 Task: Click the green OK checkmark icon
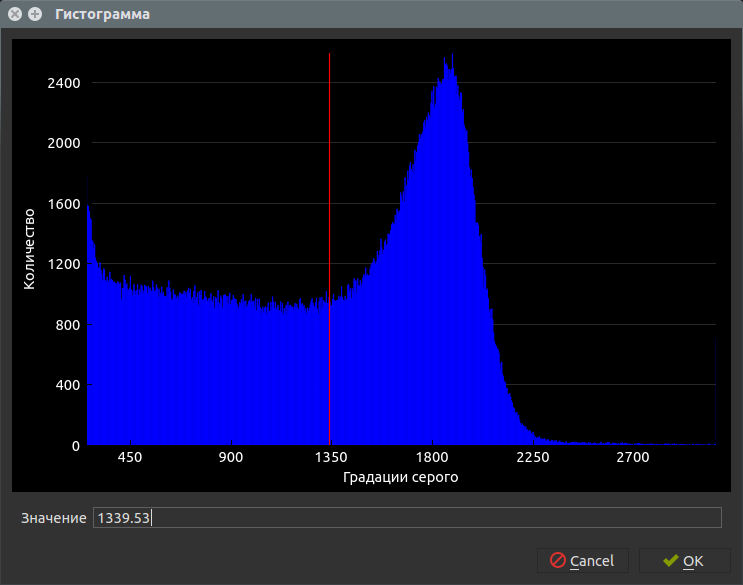pyautogui.click(x=670, y=561)
